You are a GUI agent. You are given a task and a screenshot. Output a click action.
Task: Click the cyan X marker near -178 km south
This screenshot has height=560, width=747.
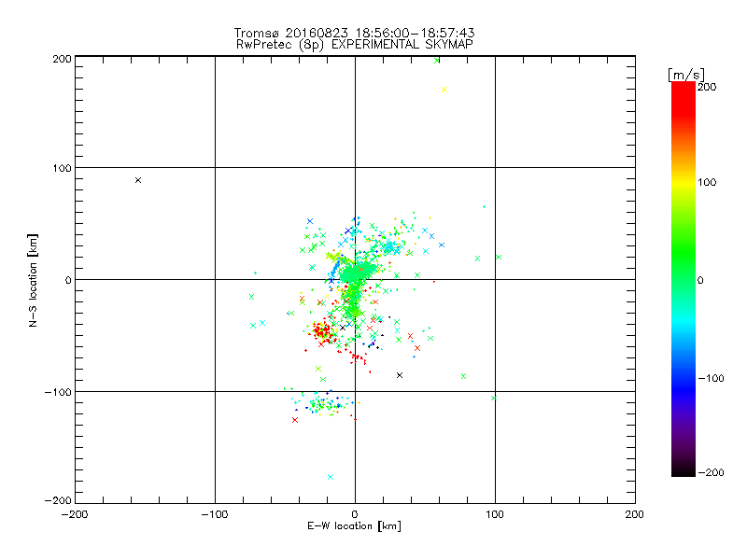pyautogui.click(x=331, y=477)
